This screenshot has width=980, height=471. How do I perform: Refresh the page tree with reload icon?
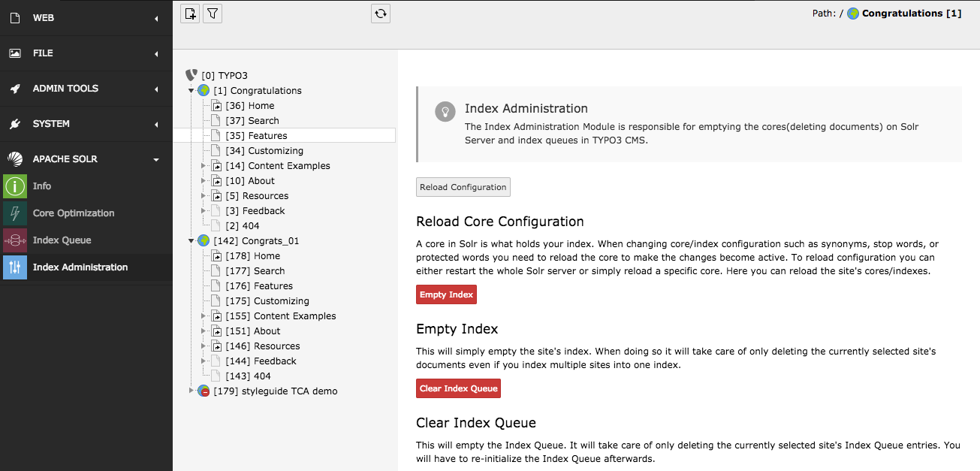[x=381, y=14]
